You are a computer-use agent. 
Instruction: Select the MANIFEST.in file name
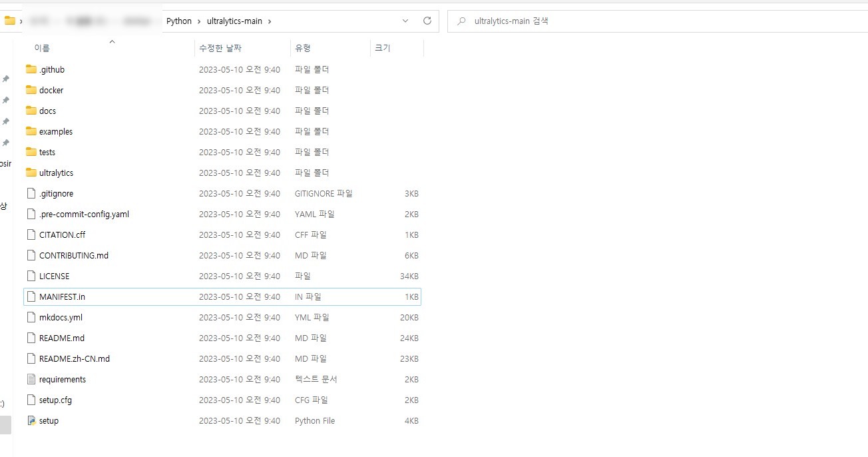(63, 296)
